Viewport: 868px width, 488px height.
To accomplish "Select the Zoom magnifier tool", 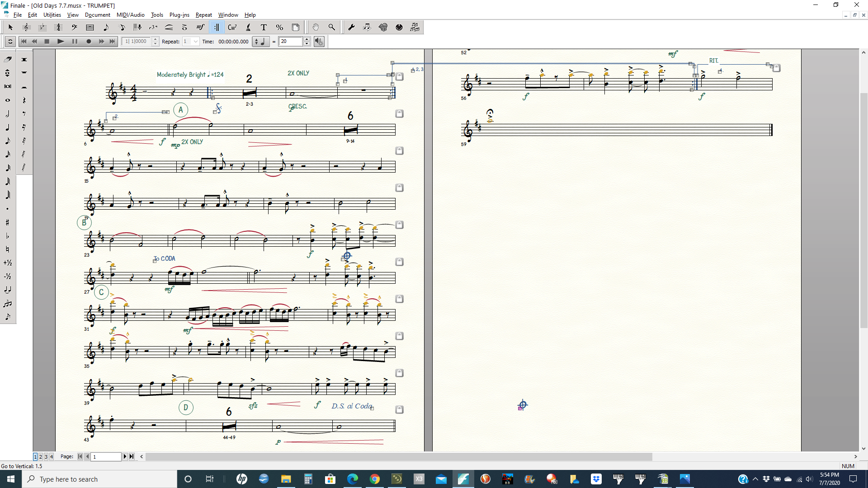I will (331, 28).
